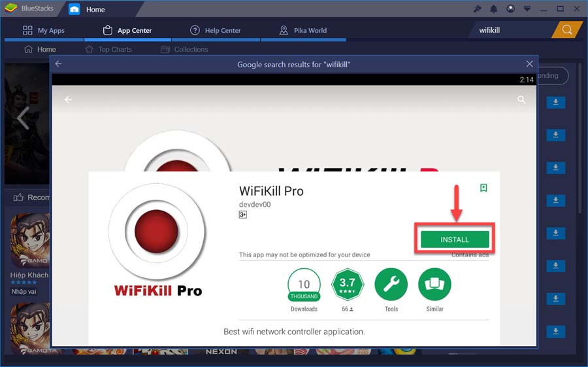The image size is (588, 367).
Task: Open devdev00 developer link
Action: (255, 204)
